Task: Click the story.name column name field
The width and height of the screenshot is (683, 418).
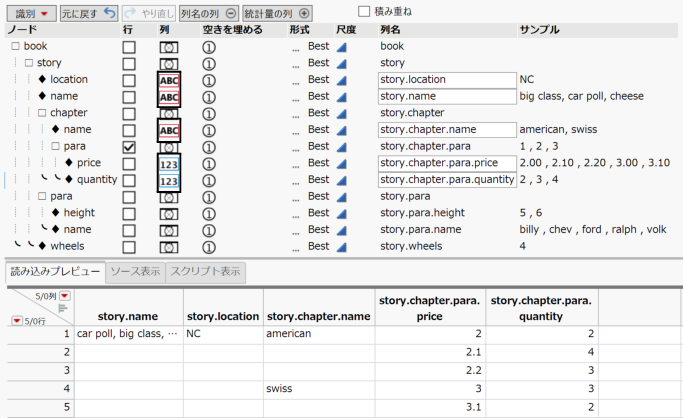Action: tap(446, 97)
